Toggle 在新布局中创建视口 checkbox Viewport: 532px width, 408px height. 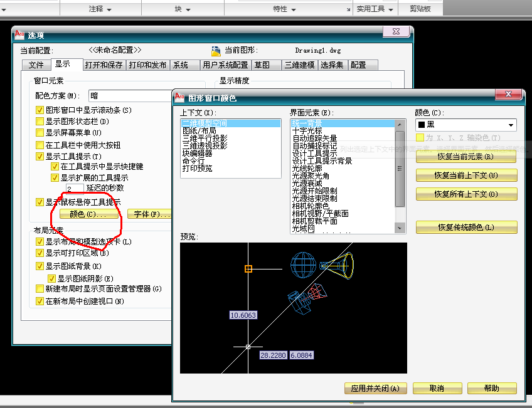pyautogui.click(x=40, y=301)
